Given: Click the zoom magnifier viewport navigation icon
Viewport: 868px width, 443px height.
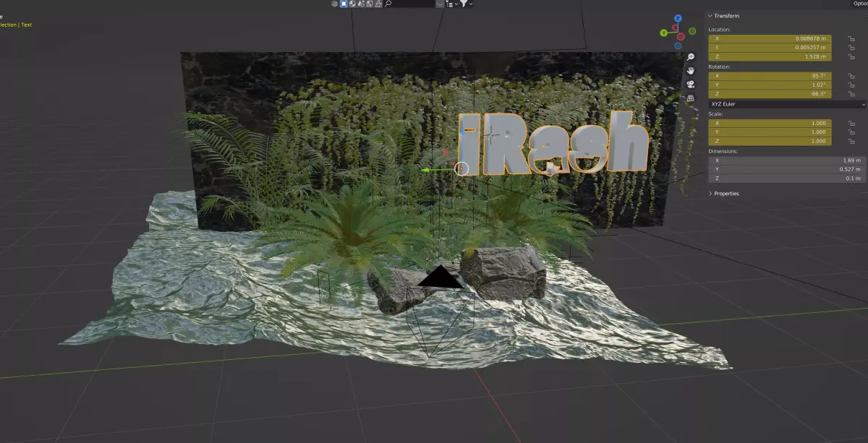Looking at the screenshot, I should [691, 56].
